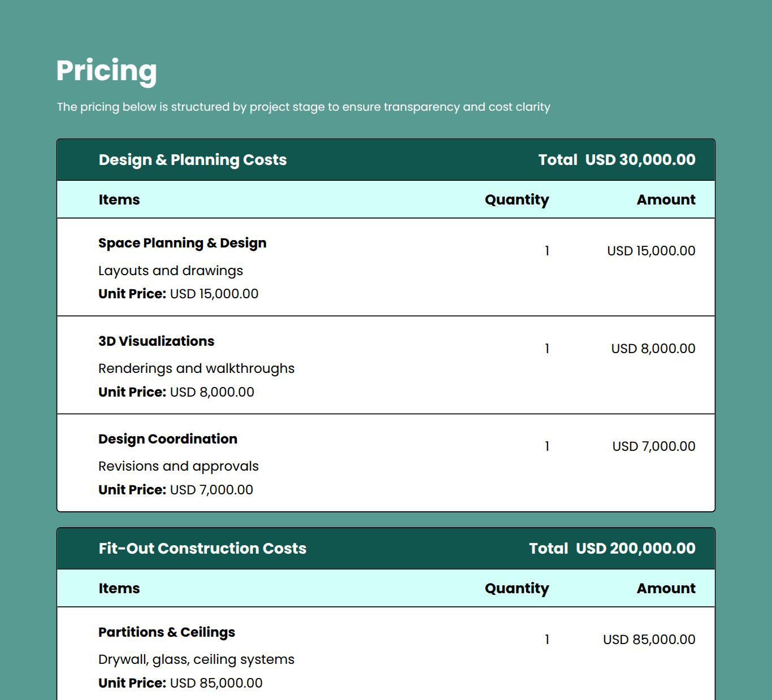This screenshot has width=772, height=700.
Task: Click the Amount header in Design & Planning table
Action: (666, 199)
